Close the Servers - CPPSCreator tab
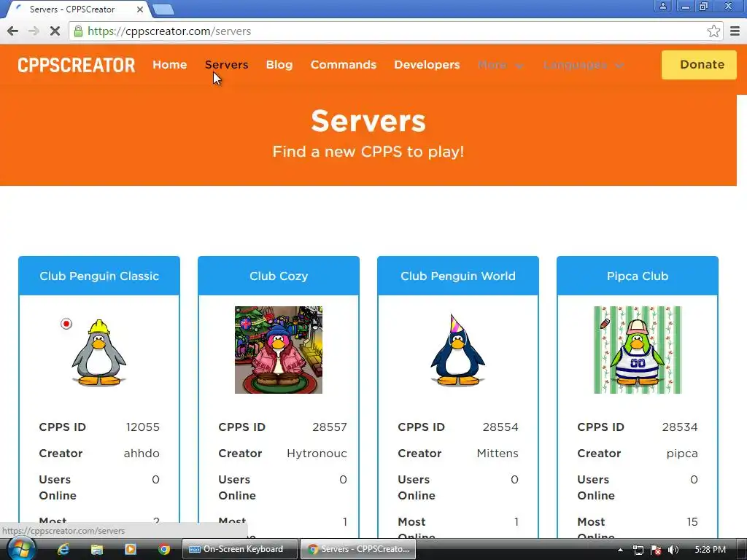Viewport: 747px width, 560px height. 139,9
